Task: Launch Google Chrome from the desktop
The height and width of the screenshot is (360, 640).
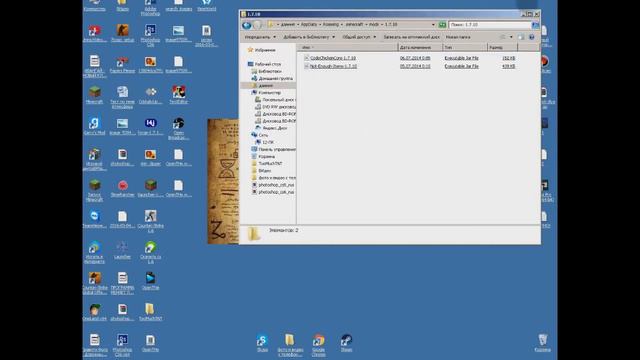Action: (318, 345)
